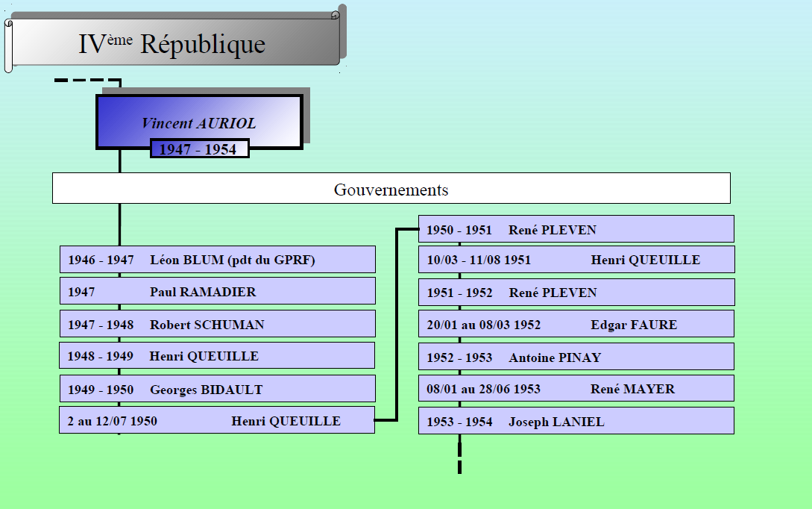The height and width of the screenshot is (509, 812).
Task: Open Robert SCHUMAN 1947 - 1948 entry
Action: pyautogui.click(x=217, y=324)
